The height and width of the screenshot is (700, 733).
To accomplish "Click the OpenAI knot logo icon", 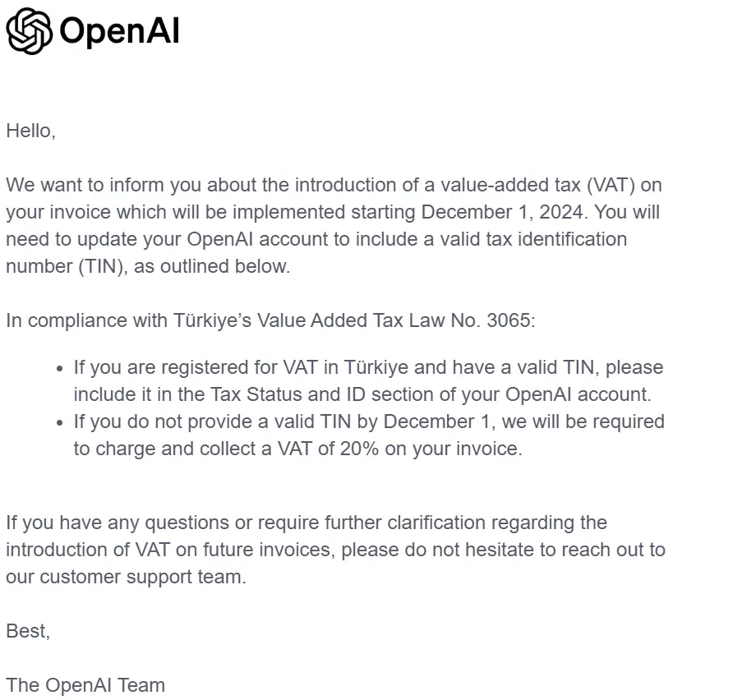I will tap(29, 31).
